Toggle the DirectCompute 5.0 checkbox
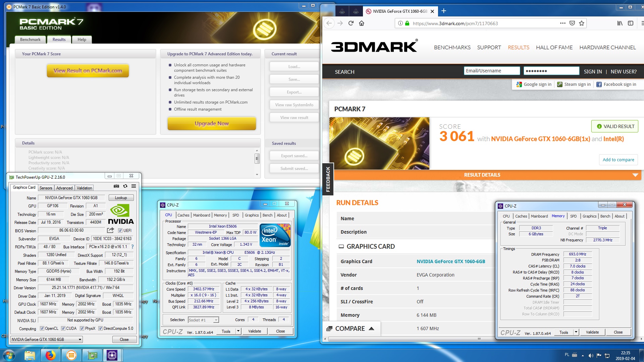644x362 pixels. [x=100, y=328]
